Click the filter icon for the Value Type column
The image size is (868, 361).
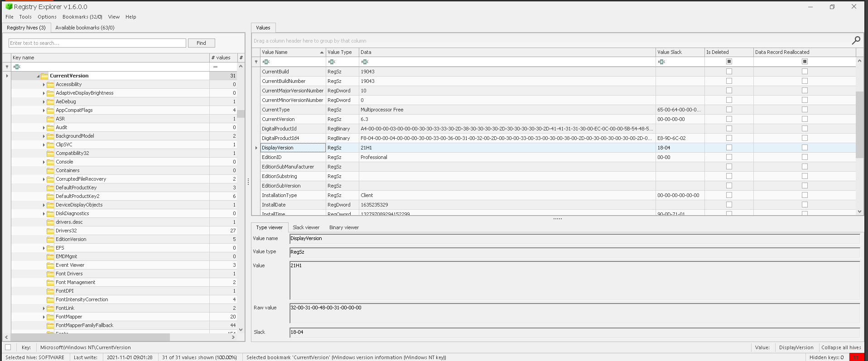coord(332,62)
